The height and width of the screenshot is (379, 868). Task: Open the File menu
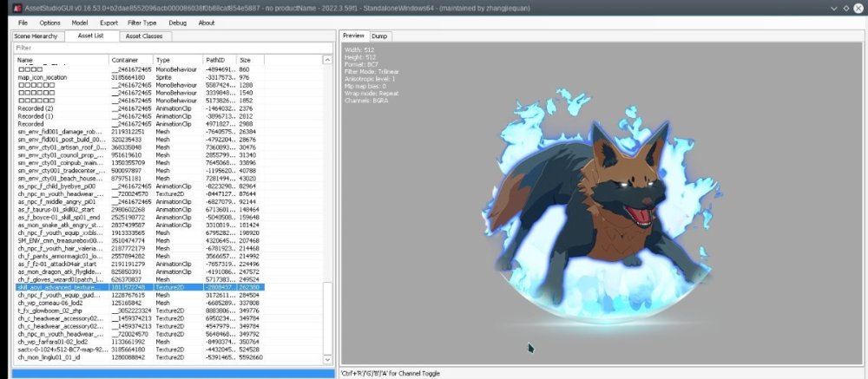(23, 23)
